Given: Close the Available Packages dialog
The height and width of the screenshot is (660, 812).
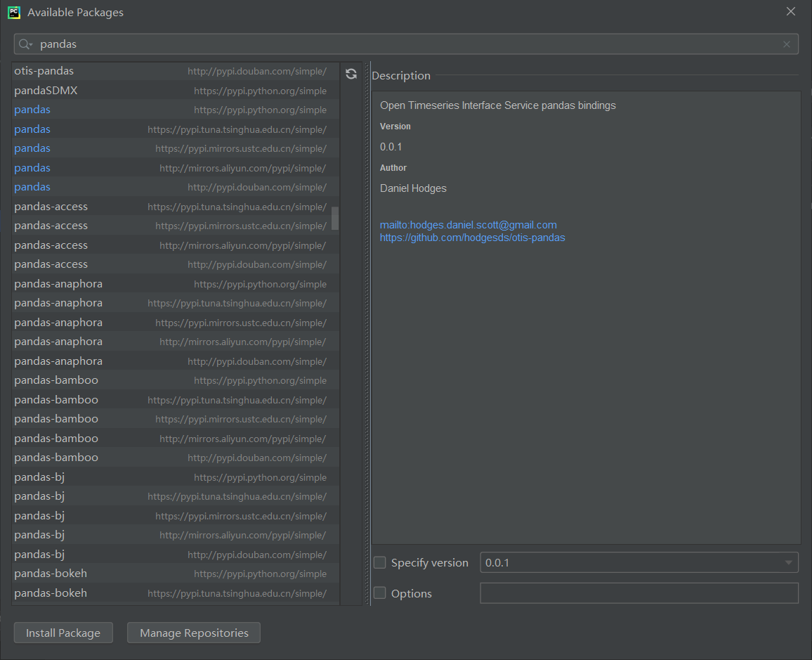Looking at the screenshot, I should point(791,11).
